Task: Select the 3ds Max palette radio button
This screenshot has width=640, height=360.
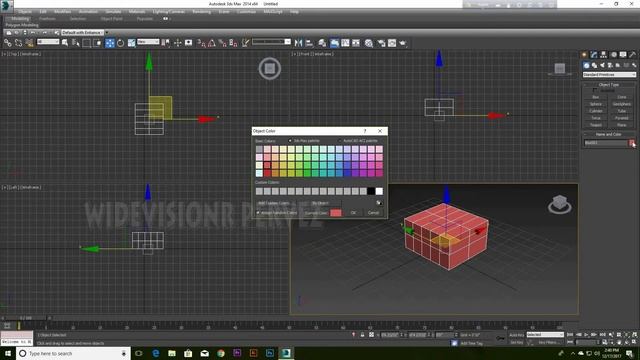Action: pyautogui.click(x=290, y=141)
